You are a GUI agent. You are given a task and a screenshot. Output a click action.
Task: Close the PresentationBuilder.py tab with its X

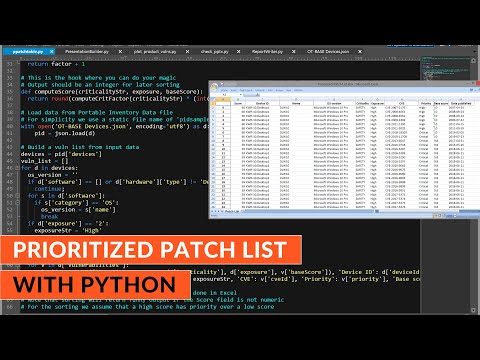(120, 52)
